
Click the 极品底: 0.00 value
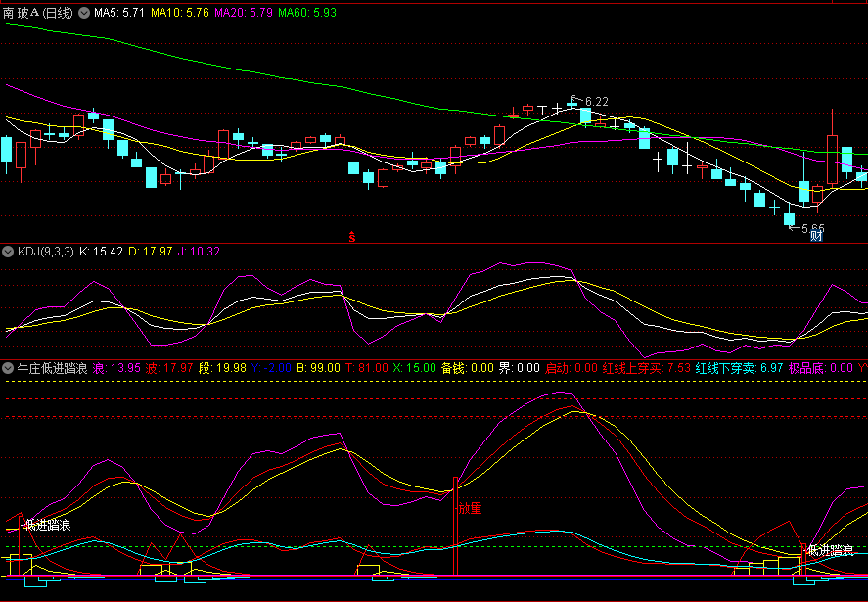tap(821, 368)
